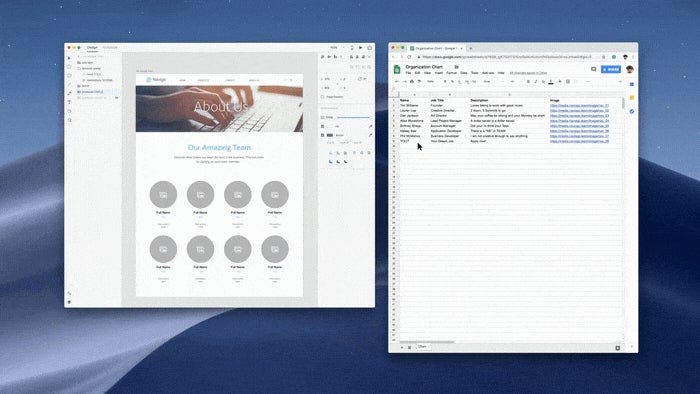Toggle strikethrough in Sheets toolbar

[543, 82]
